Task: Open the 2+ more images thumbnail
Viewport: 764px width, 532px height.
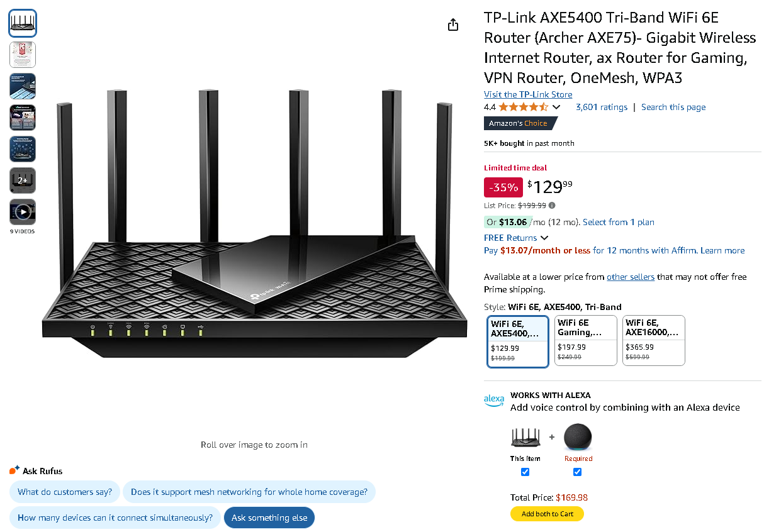Action: (23, 180)
